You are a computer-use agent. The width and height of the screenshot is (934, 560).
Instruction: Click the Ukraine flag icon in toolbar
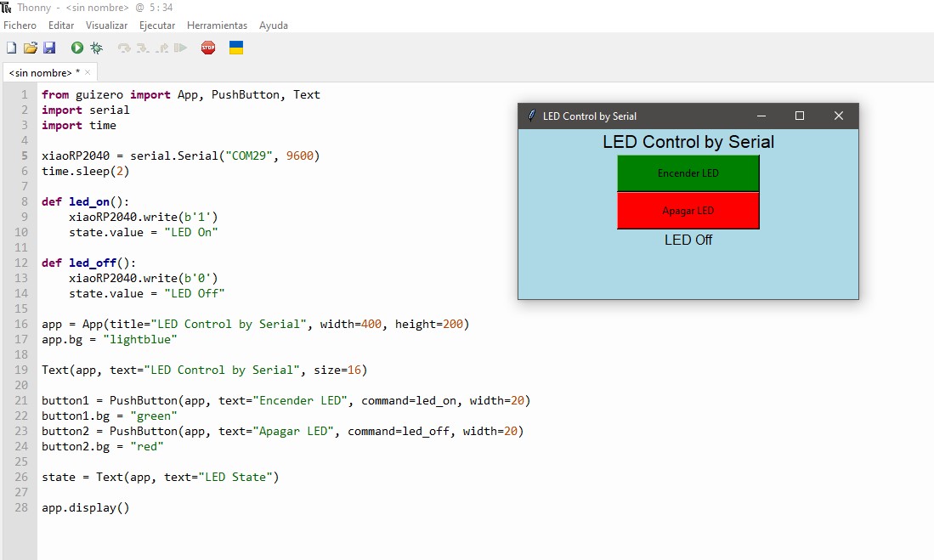coord(236,48)
